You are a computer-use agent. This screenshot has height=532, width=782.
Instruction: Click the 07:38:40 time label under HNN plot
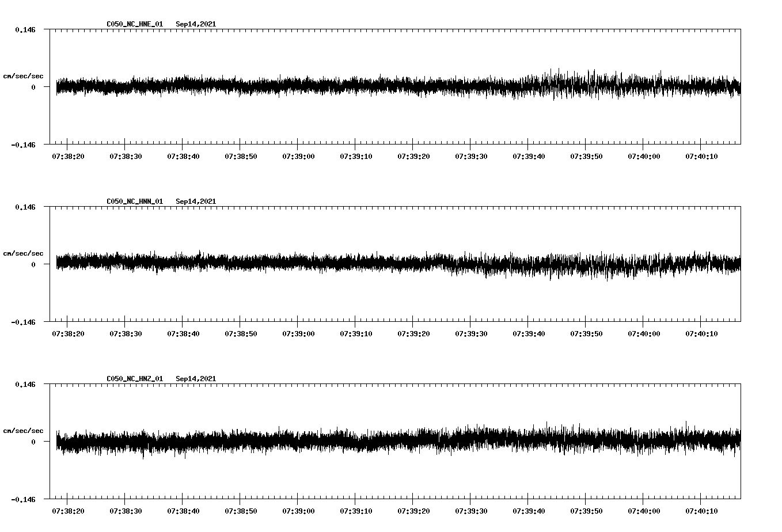point(183,334)
